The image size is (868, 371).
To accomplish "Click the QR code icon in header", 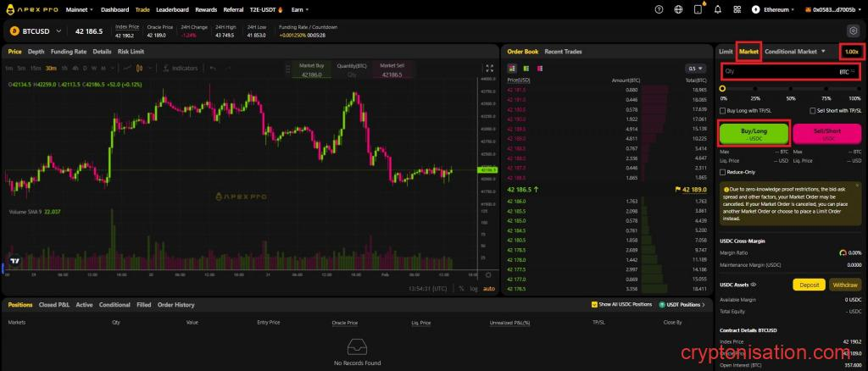I will pos(736,9).
